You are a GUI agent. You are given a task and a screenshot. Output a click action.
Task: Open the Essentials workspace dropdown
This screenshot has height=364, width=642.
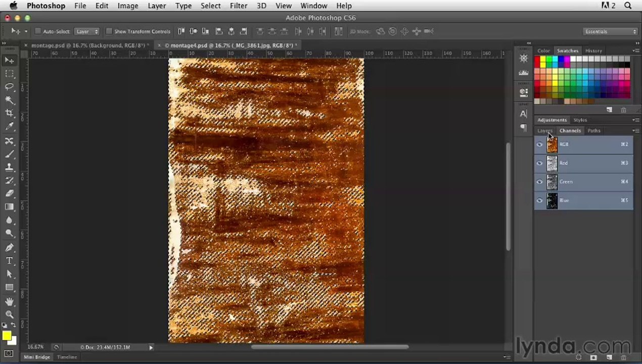[610, 31]
